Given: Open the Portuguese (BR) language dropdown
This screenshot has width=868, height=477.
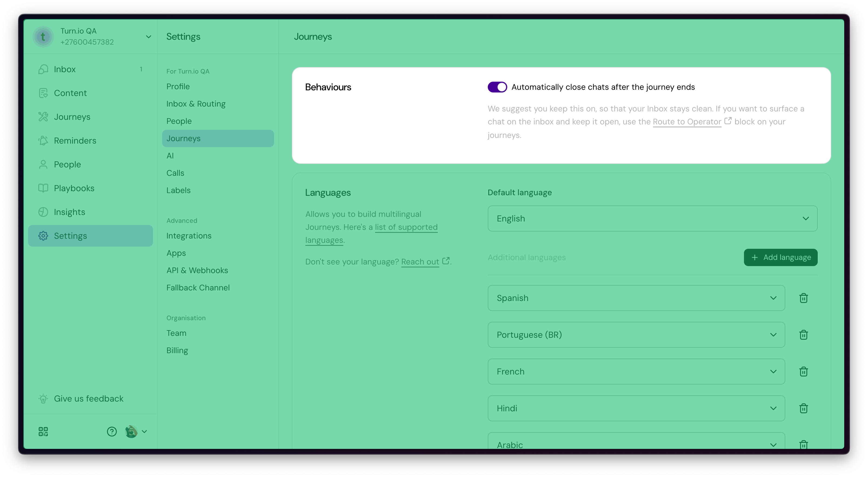Looking at the screenshot, I should point(636,335).
